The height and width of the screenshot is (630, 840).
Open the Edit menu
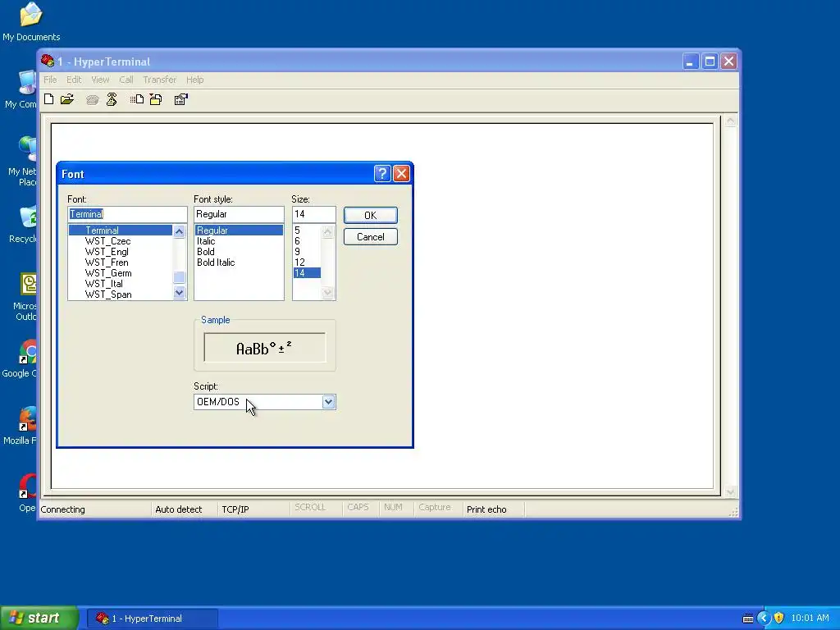click(x=74, y=80)
